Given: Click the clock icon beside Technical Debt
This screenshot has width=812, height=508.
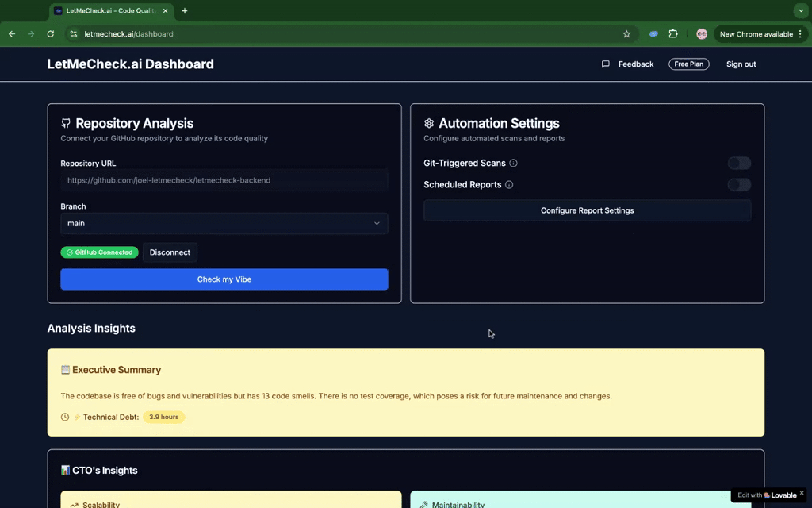Looking at the screenshot, I should pyautogui.click(x=64, y=417).
